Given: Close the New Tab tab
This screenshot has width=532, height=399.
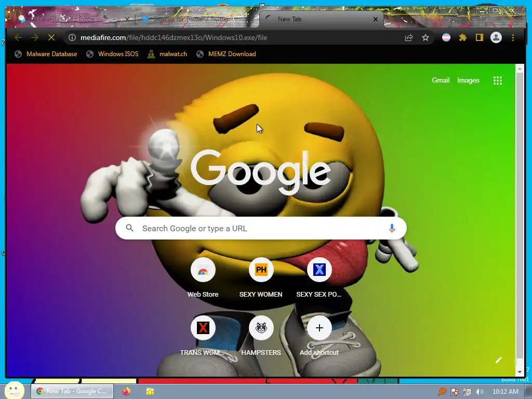Looking at the screenshot, I should coord(375,19).
